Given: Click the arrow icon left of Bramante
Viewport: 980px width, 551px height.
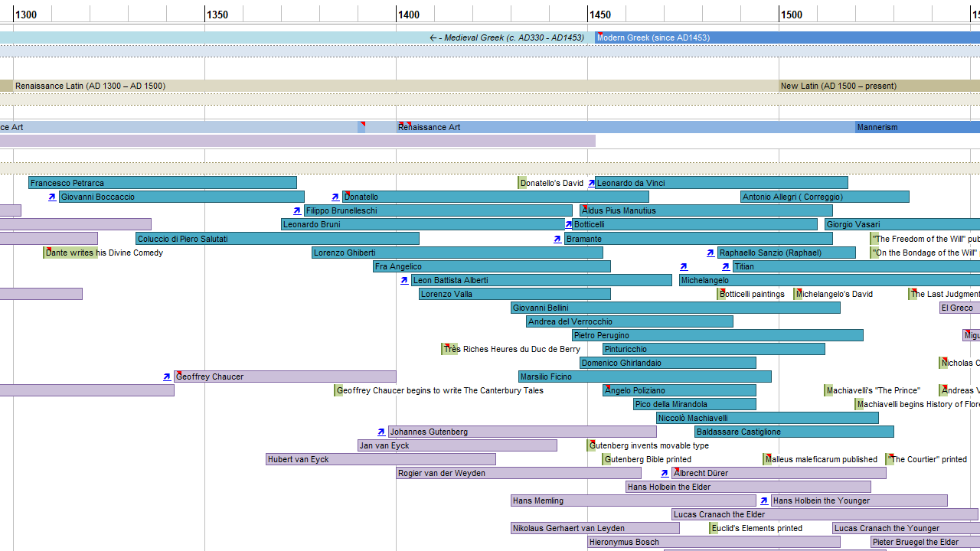Looking at the screenshot, I should tap(557, 239).
